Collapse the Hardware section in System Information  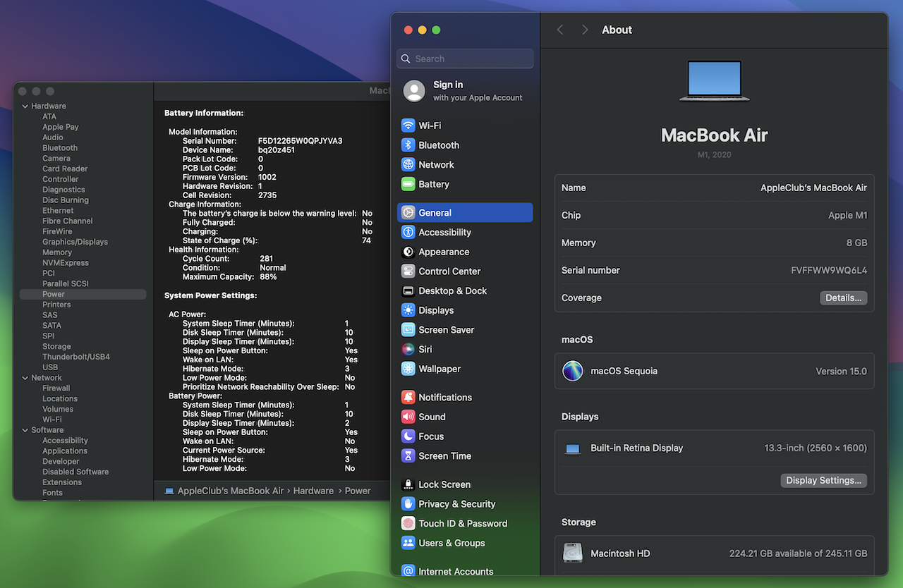pyautogui.click(x=25, y=106)
